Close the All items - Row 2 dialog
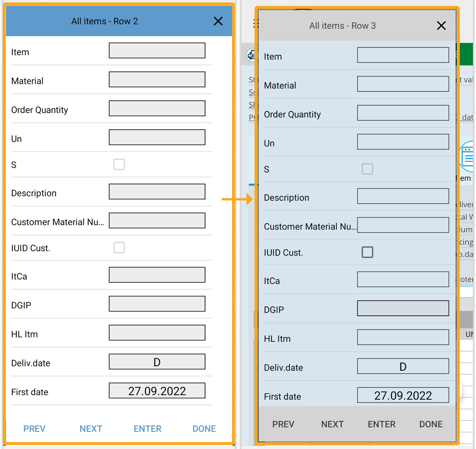 218,21
